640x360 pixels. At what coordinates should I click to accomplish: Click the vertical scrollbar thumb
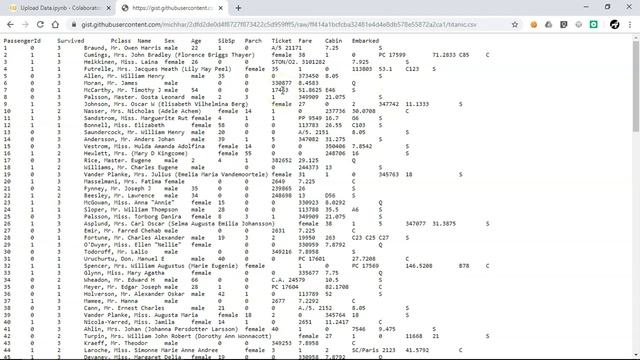tap(636, 86)
